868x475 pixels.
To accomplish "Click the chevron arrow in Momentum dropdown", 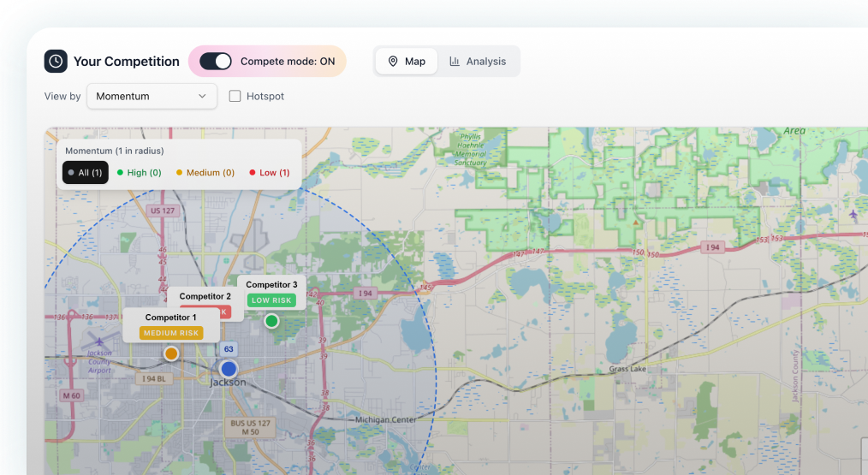I will tap(203, 97).
